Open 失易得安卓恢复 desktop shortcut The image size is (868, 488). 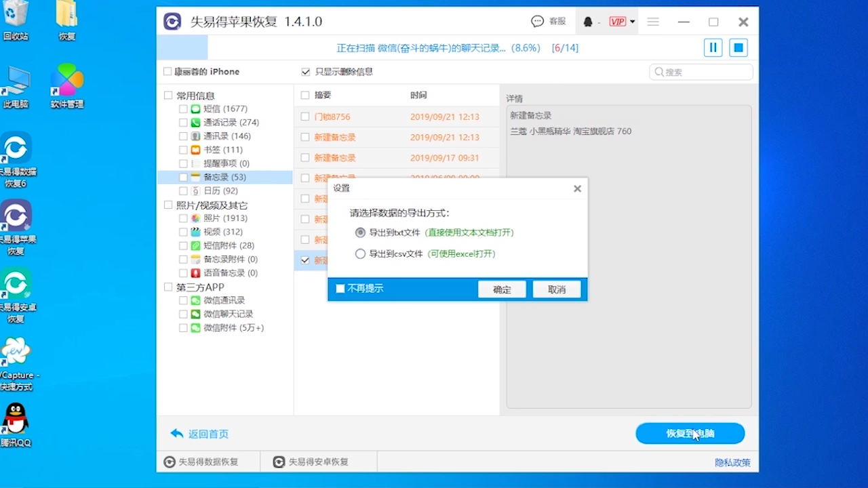pyautogui.click(x=16, y=296)
